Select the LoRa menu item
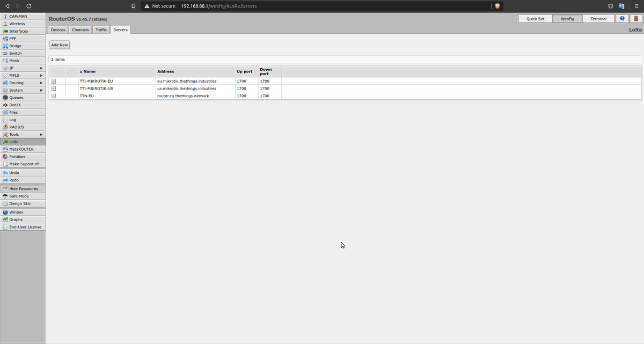 (23, 142)
